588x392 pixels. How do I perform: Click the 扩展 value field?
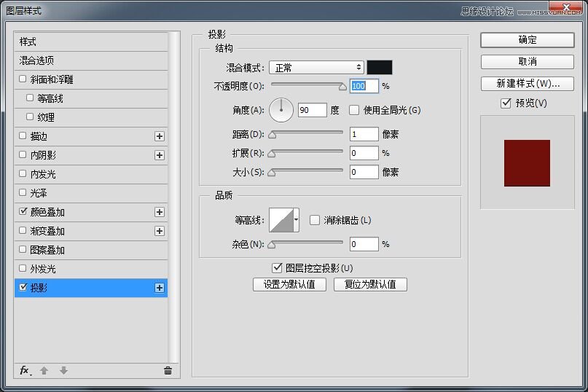pos(364,153)
